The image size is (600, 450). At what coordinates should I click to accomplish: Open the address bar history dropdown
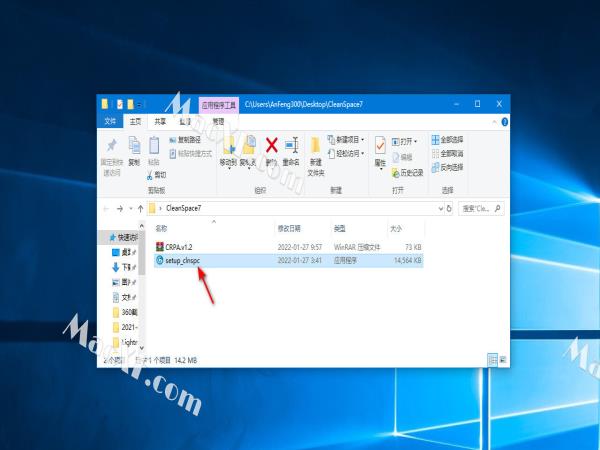tap(441, 209)
